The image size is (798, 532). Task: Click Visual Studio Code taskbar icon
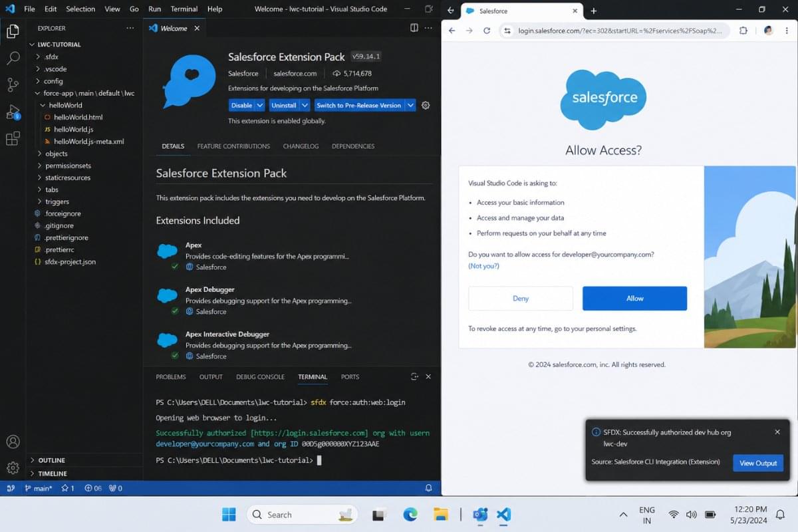click(503, 514)
